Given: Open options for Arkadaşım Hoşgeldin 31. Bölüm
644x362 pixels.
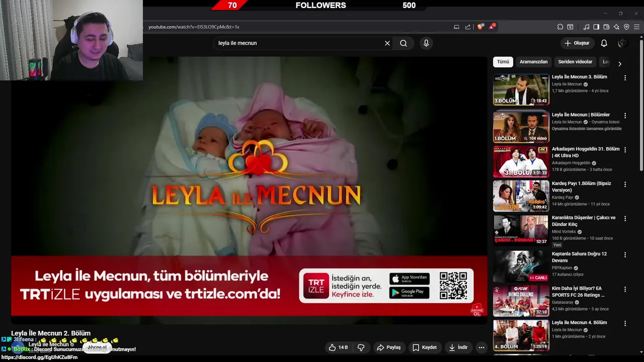Looking at the screenshot, I should 625,150.
